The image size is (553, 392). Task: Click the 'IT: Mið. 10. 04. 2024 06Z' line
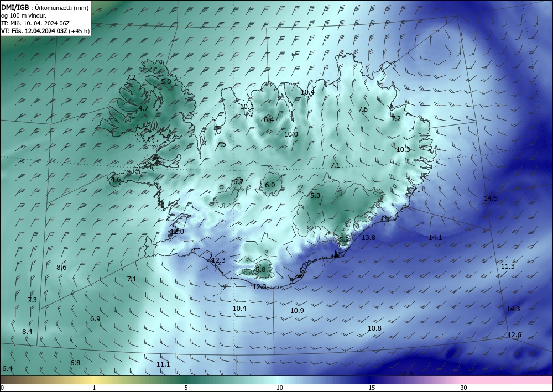coord(35,23)
